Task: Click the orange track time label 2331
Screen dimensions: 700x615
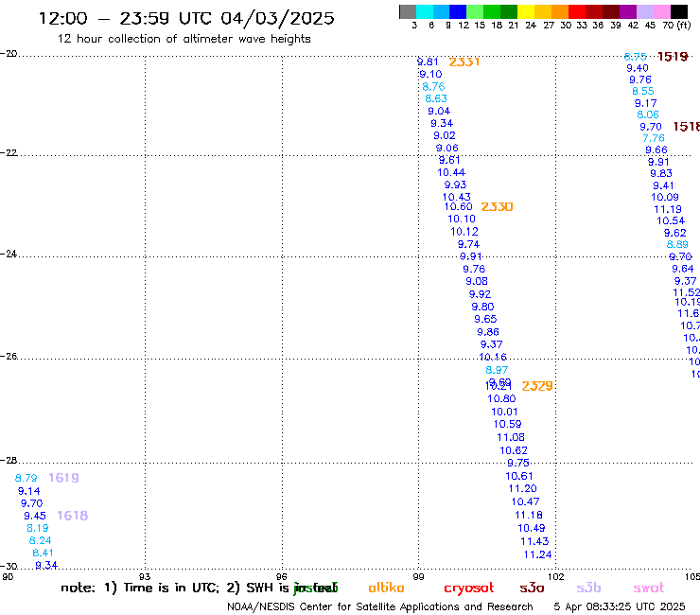Action: pyautogui.click(x=464, y=61)
